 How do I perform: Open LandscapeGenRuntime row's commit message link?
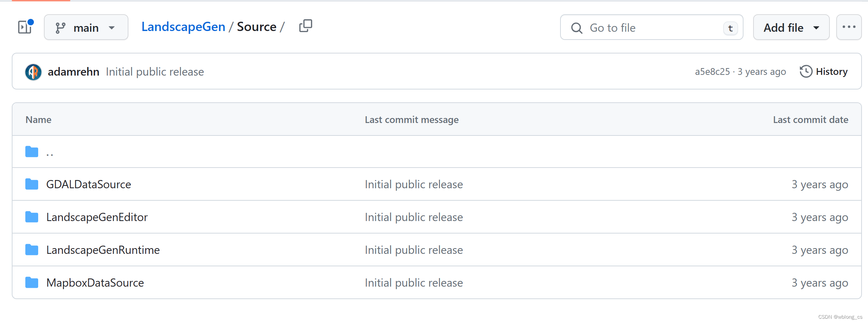[413, 250]
